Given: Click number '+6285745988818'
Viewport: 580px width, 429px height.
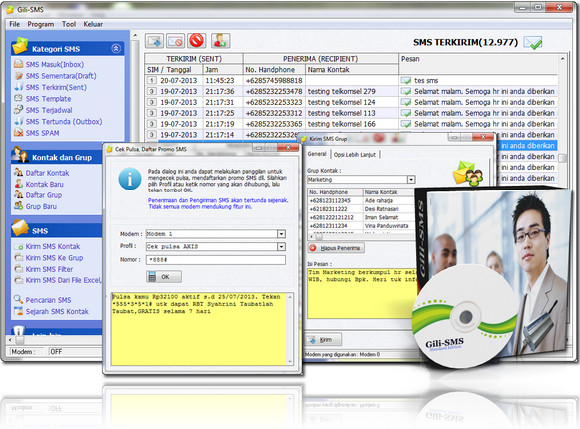Looking at the screenshot, I should [274, 81].
